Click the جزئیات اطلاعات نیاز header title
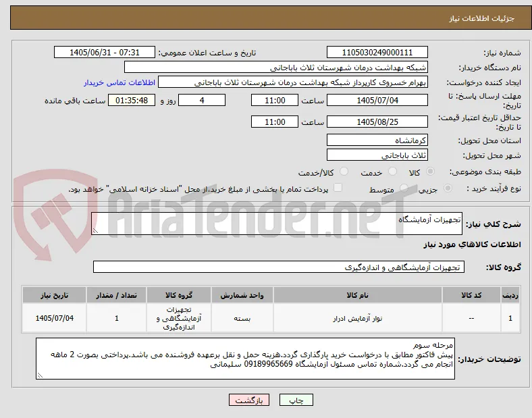The height and width of the screenshot is (418, 532). tap(482, 18)
